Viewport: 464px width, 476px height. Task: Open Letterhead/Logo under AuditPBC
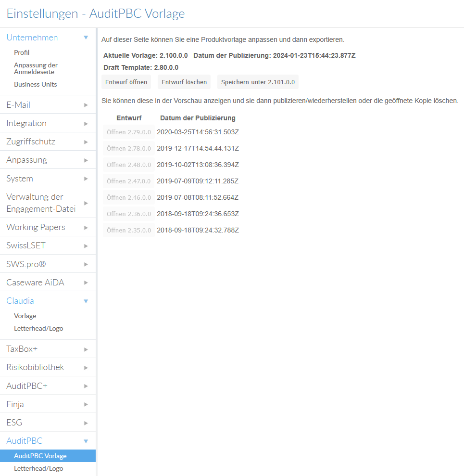coord(38,468)
